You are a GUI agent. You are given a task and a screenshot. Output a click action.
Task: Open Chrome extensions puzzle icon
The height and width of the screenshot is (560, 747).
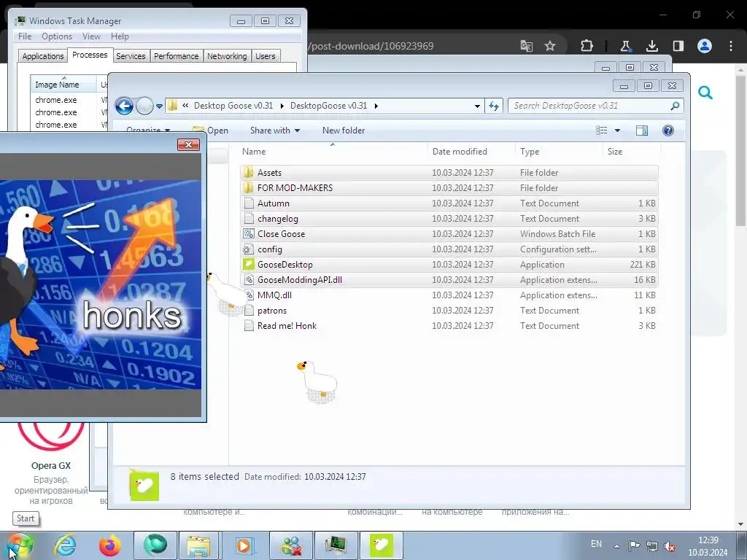587,46
